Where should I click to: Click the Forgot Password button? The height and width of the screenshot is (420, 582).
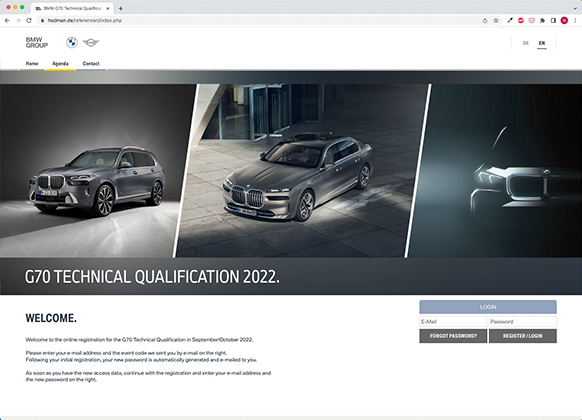click(x=453, y=336)
